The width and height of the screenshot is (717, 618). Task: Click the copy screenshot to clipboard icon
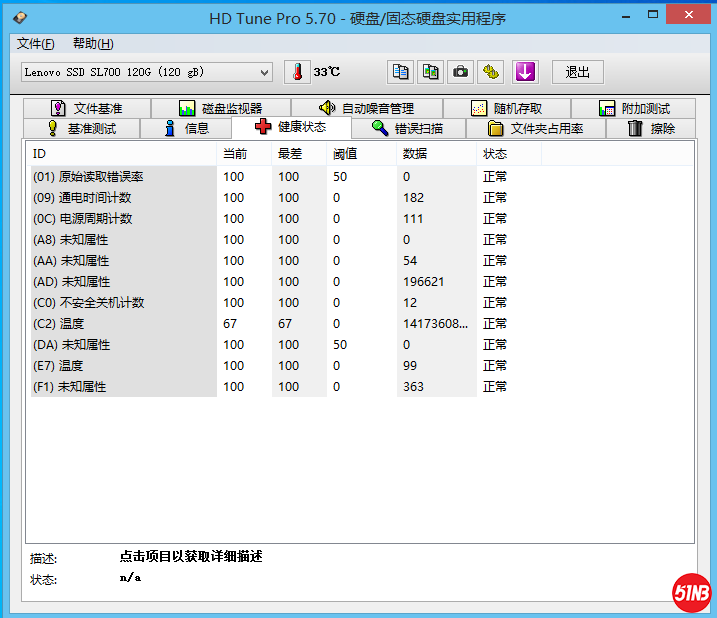click(x=430, y=72)
